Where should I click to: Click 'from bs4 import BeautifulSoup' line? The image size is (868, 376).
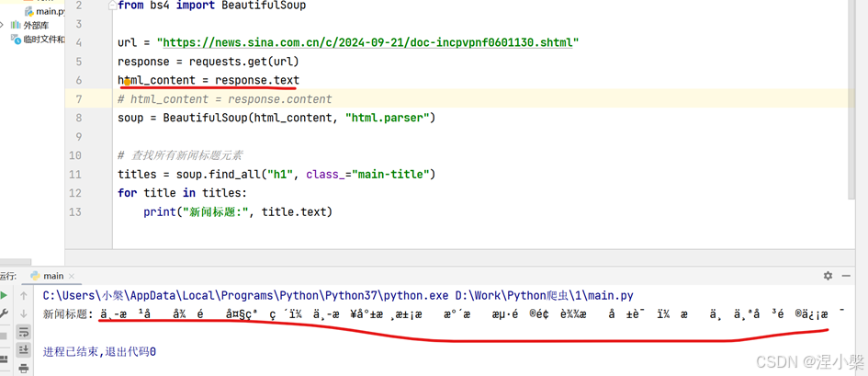point(211,6)
